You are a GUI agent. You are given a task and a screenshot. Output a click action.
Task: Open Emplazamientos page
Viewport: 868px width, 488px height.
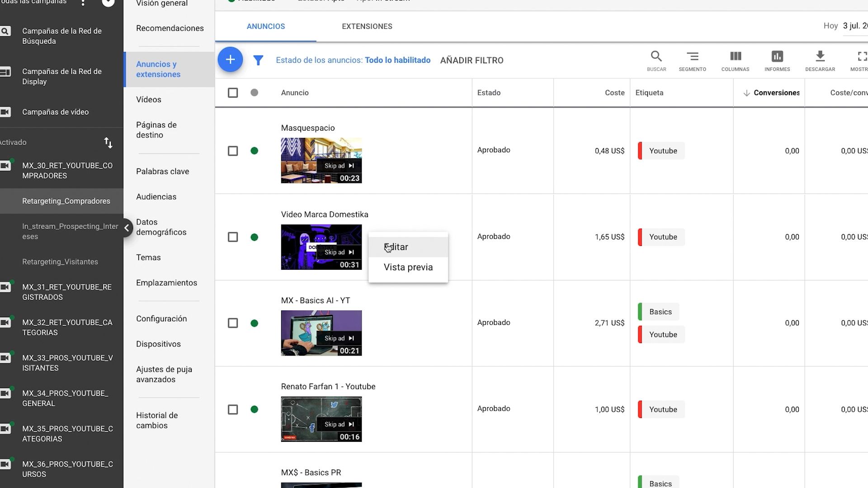pos(166,283)
